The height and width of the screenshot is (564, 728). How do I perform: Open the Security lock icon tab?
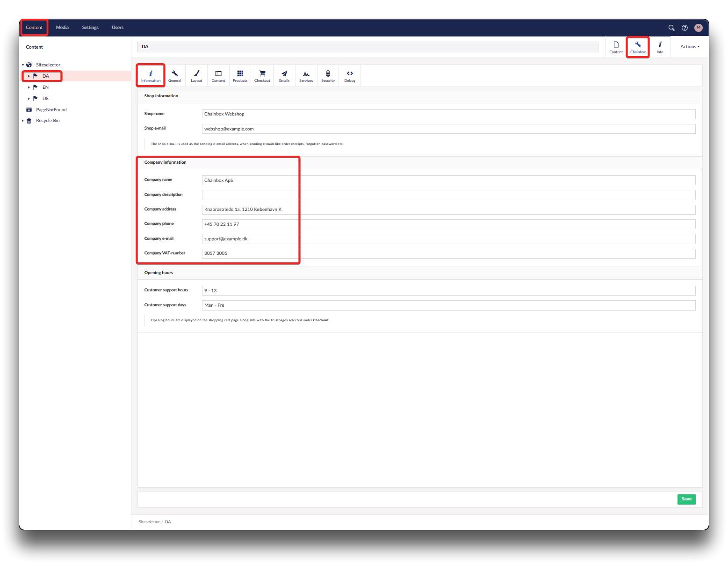tap(328, 76)
